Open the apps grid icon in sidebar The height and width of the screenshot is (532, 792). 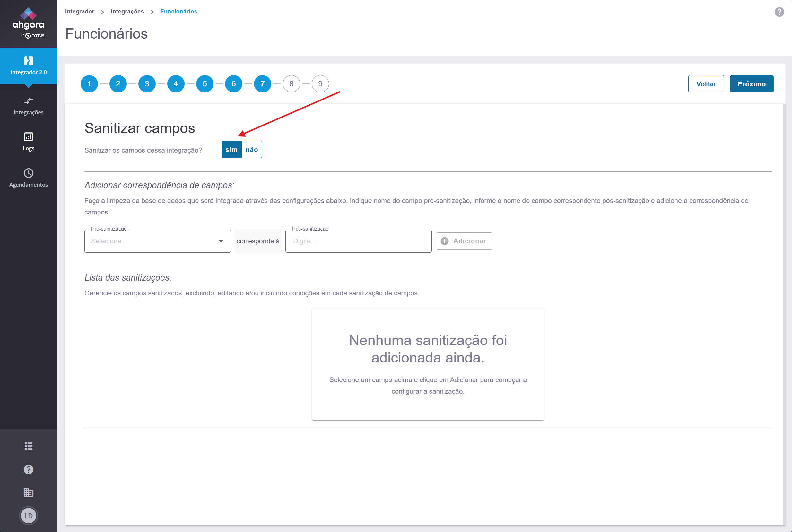click(x=29, y=446)
